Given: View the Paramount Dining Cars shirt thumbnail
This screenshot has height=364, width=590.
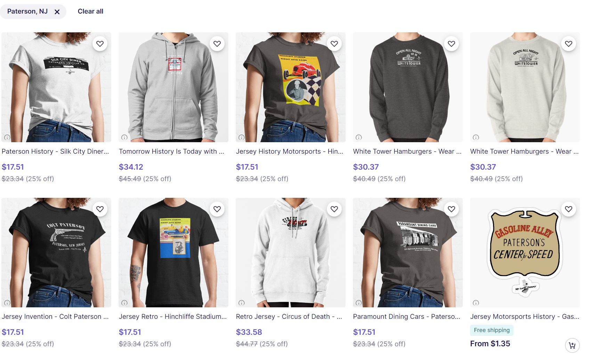Looking at the screenshot, I should pyautogui.click(x=407, y=252).
